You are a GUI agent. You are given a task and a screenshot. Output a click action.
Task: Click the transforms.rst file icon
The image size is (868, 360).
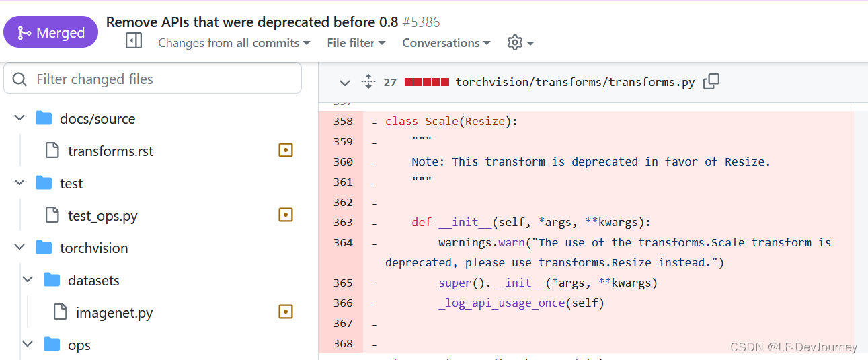click(52, 150)
